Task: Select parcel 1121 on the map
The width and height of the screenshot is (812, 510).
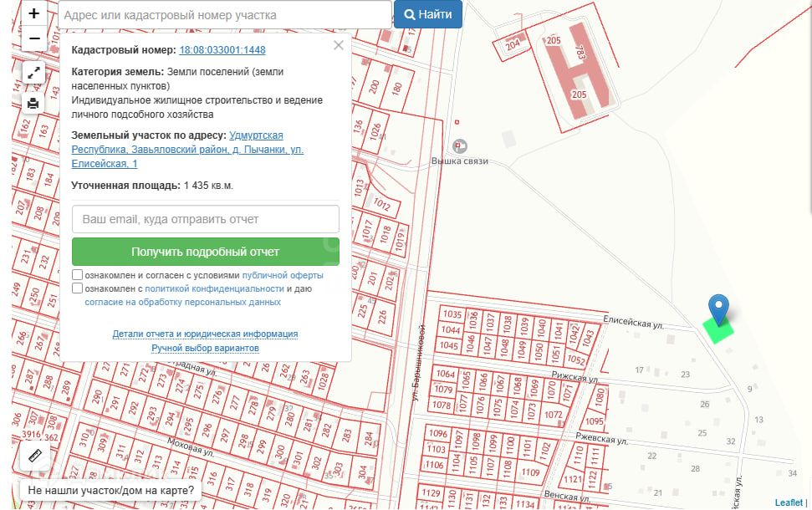Action: 573,479
